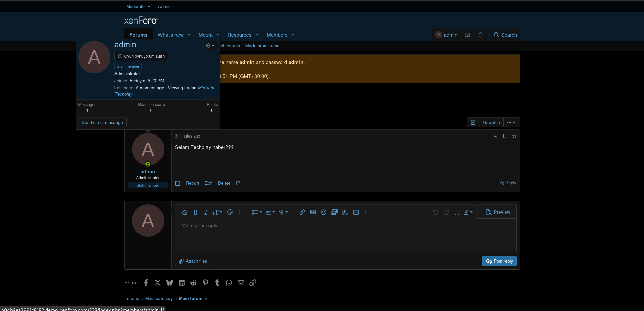Share thread on Reddit

coord(193,283)
